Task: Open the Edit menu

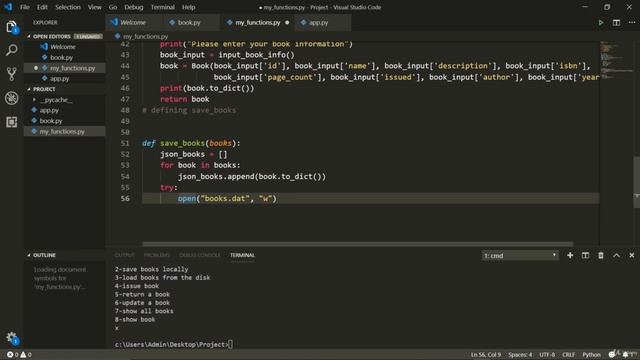Action: click(x=42, y=7)
